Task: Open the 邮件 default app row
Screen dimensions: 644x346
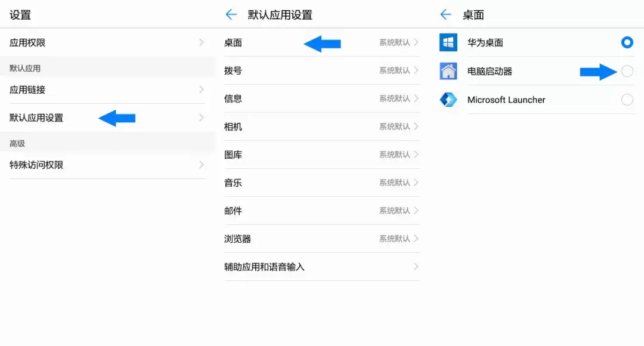Action: point(321,211)
